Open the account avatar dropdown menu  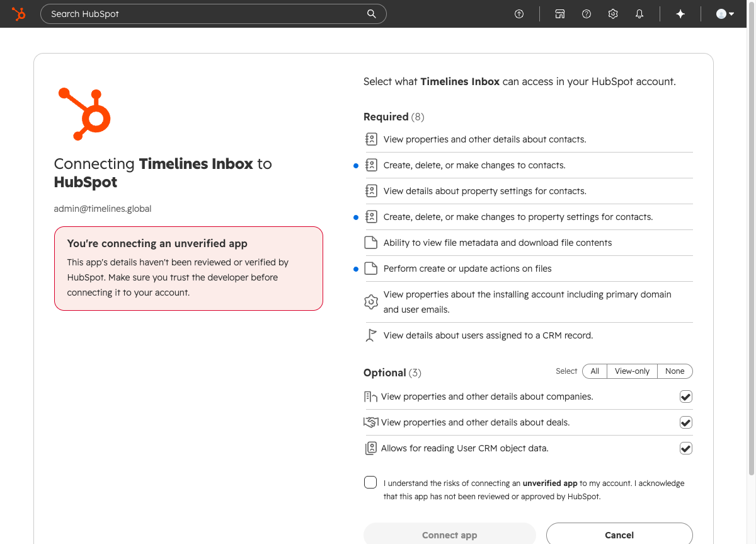tap(725, 14)
